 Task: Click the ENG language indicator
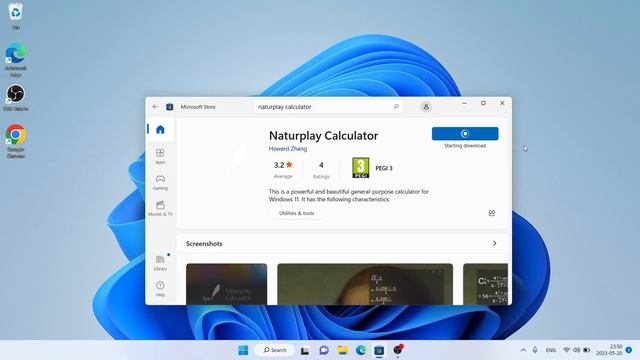[551, 350]
